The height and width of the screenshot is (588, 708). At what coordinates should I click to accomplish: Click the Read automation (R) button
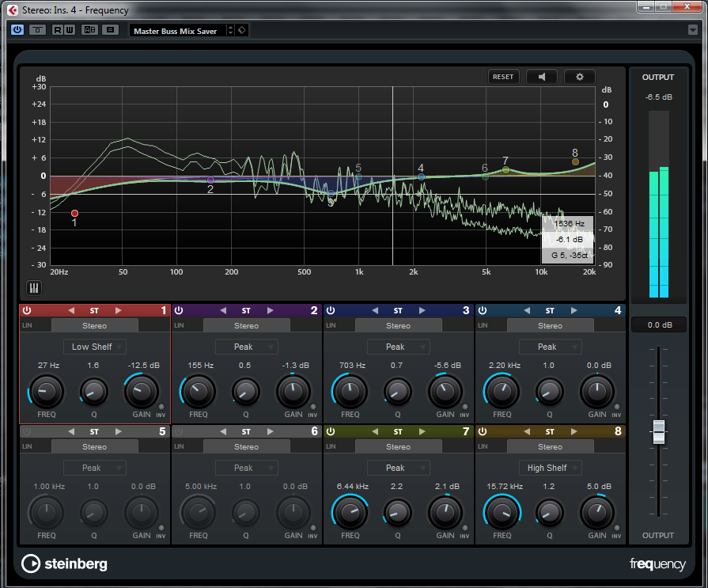pos(57,30)
